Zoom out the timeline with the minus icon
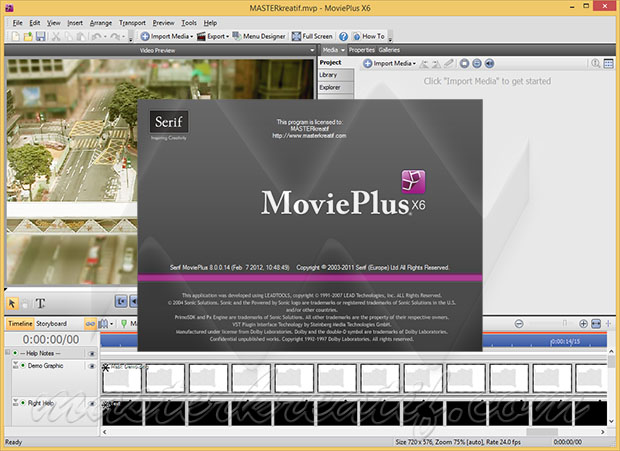Screen dimensions: 620x451 pos(519,324)
